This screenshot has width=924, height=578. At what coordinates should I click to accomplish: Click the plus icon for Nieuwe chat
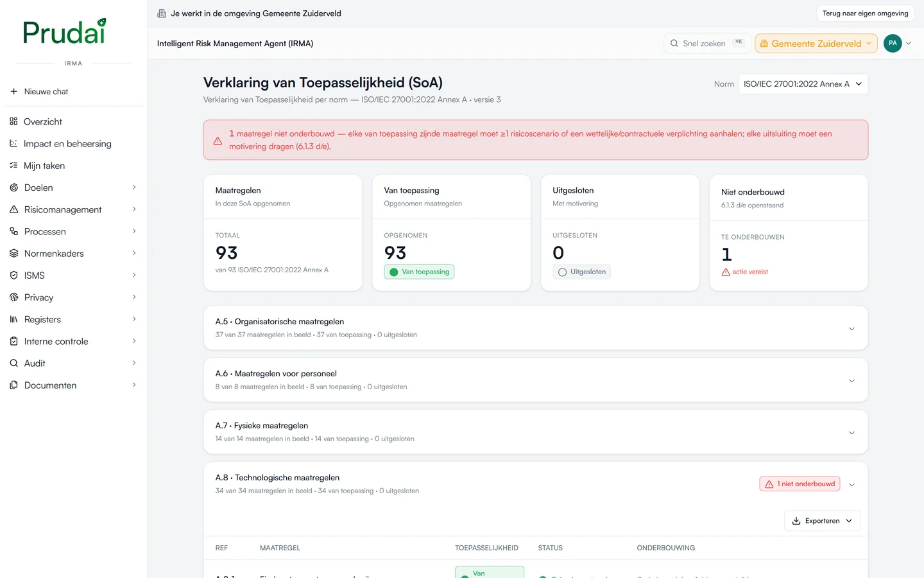pyautogui.click(x=13, y=91)
